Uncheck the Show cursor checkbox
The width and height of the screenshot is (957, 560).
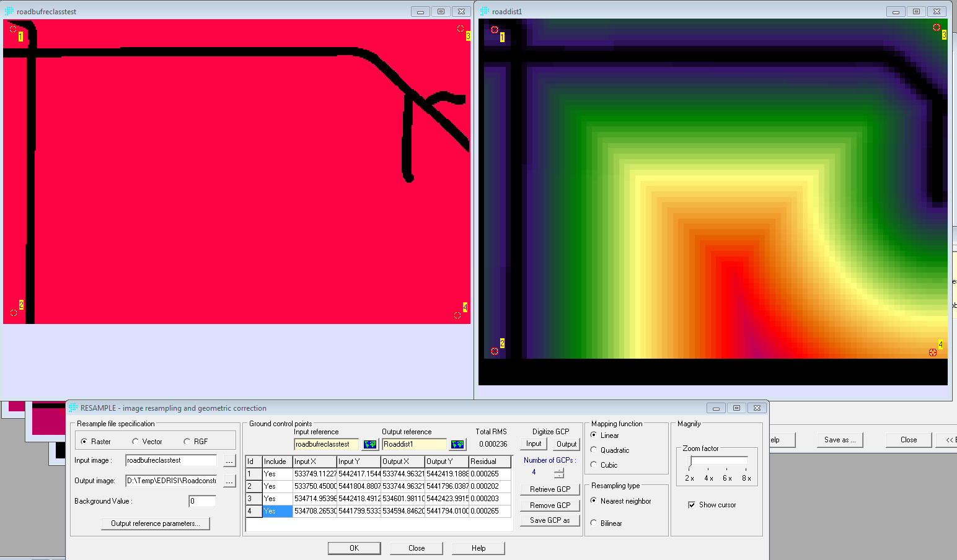[692, 504]
